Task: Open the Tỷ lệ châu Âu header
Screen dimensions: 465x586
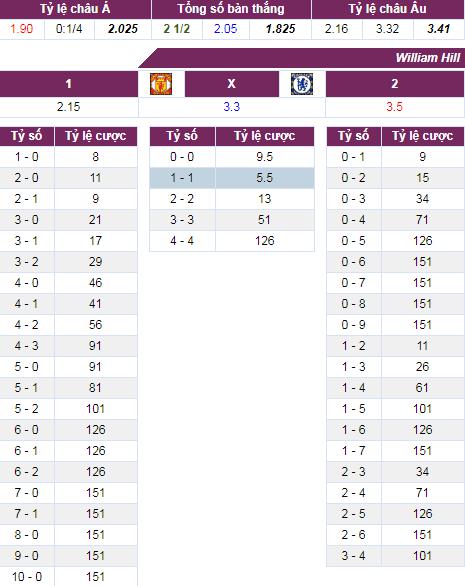Action: pos(388,9)
